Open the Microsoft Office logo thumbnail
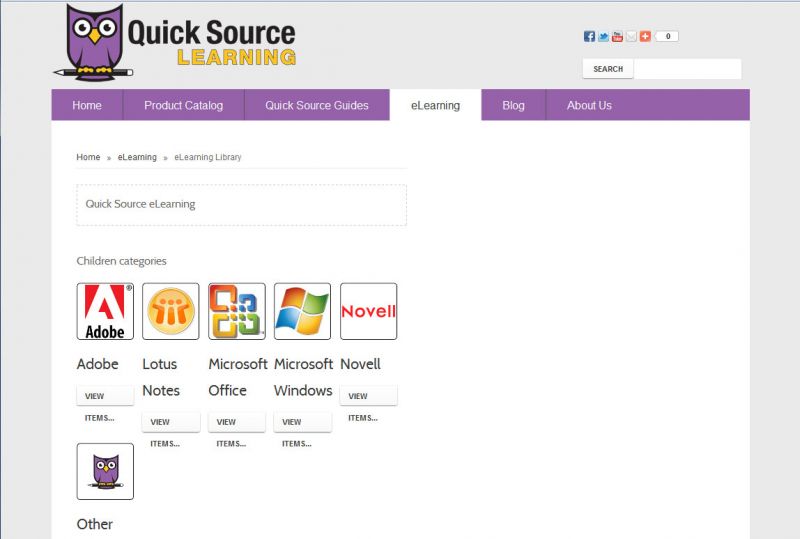Viewport: 800px width, 539px height. tap(237, 311)
